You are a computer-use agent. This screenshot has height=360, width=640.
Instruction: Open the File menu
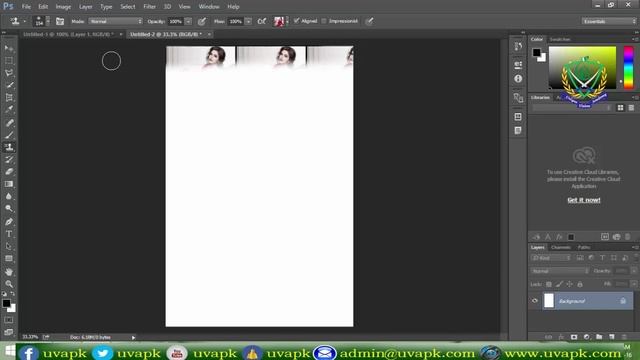pyautogui.click(x=26, y=7)
